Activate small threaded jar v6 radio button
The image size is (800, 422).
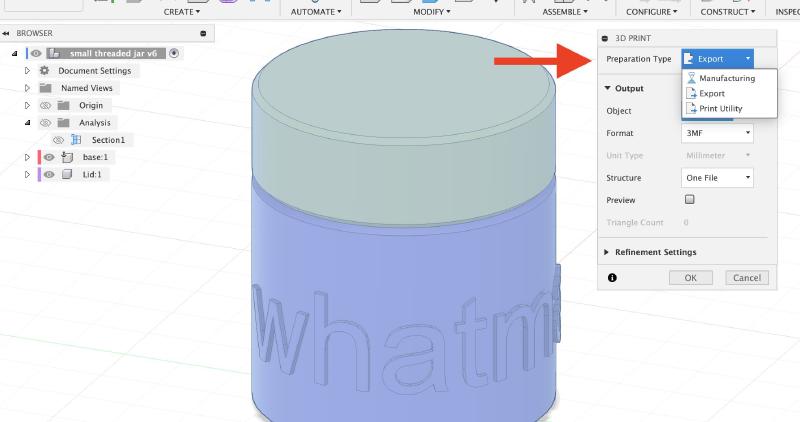coord(174,53)
